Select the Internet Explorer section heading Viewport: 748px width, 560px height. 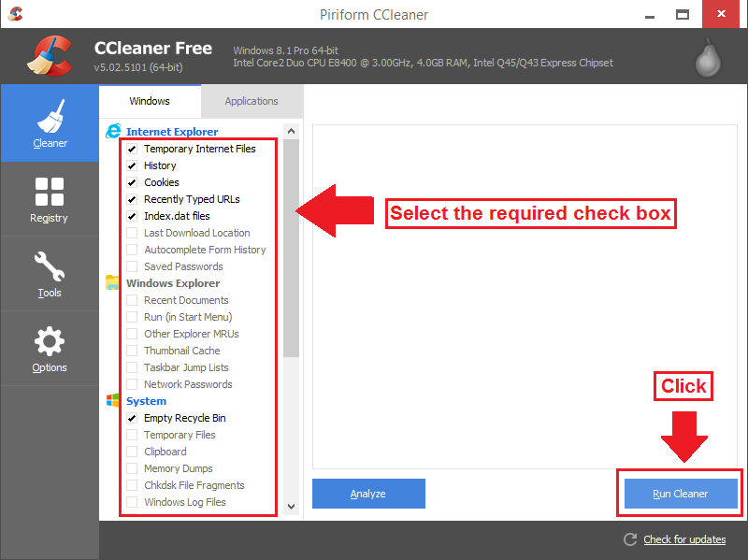pyautogui.click(x=172, y=132)
